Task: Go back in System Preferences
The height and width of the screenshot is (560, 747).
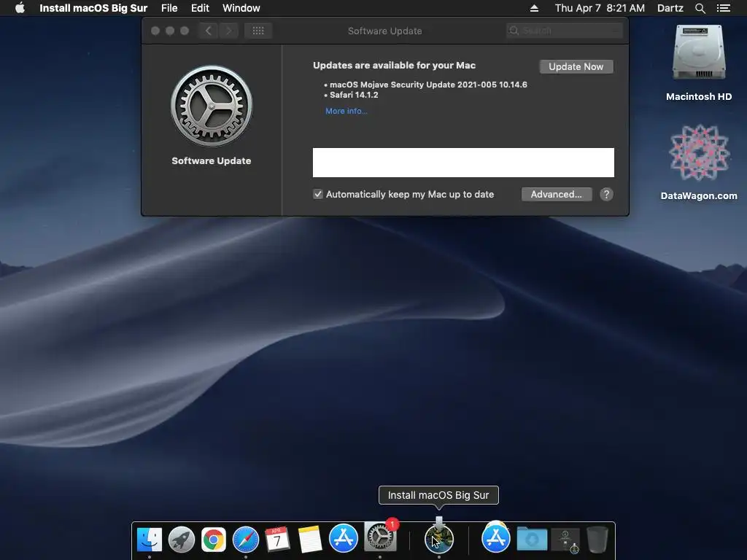Action: pos(208,31)
